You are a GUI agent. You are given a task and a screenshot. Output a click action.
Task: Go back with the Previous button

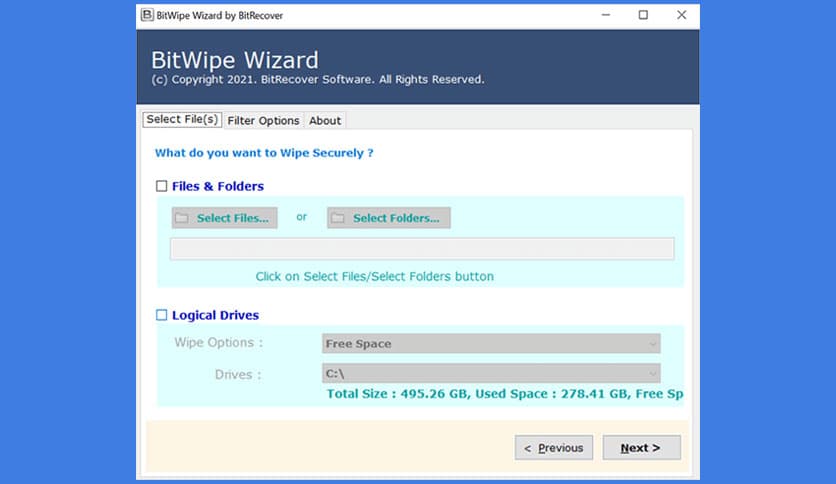[553, 448]
